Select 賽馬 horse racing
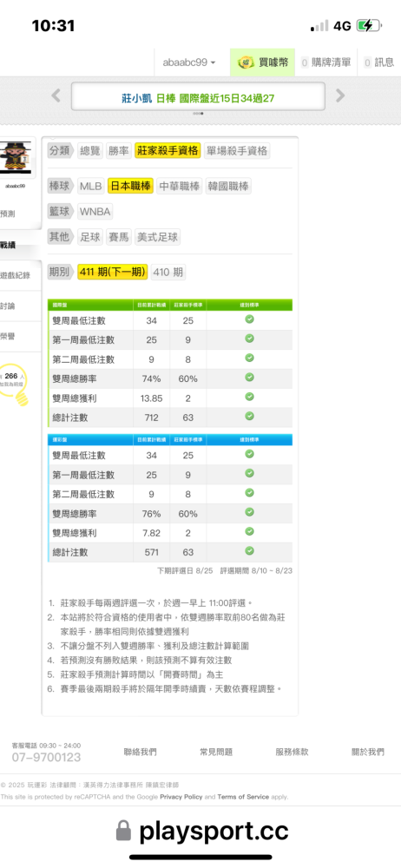 119,238
